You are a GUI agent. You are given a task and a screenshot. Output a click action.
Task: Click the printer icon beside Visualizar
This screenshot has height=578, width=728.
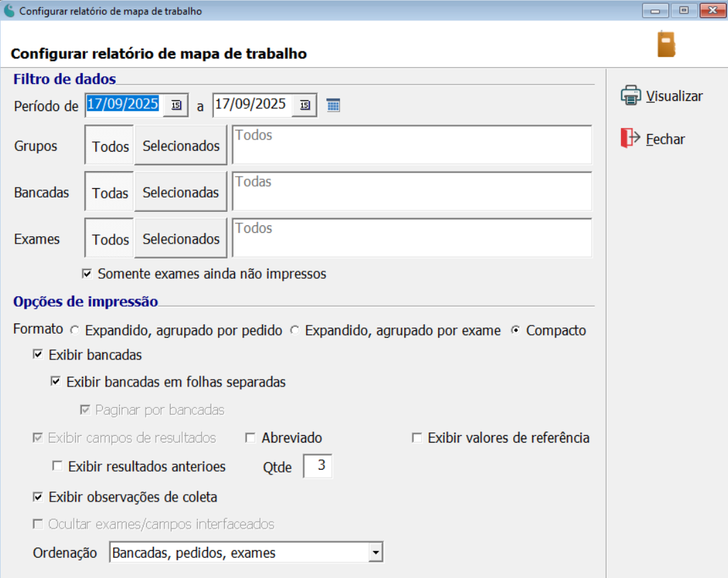click(631, 95)
